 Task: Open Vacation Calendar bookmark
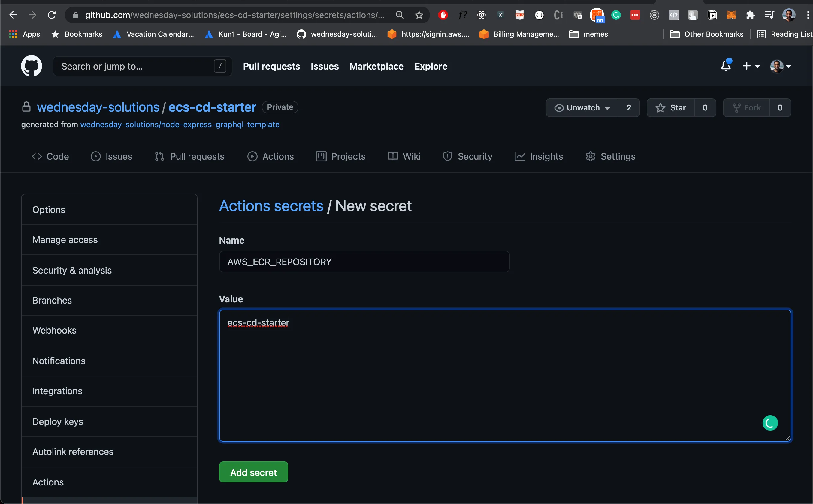click(x=154, y=34)
